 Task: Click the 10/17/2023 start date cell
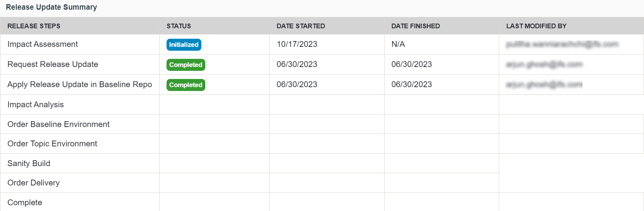coord(297,44)
